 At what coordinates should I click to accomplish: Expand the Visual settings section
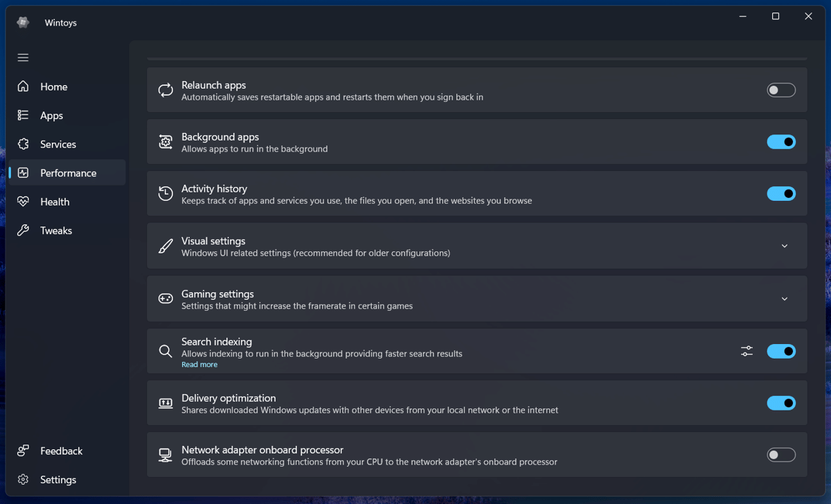[x=785, y=245]
